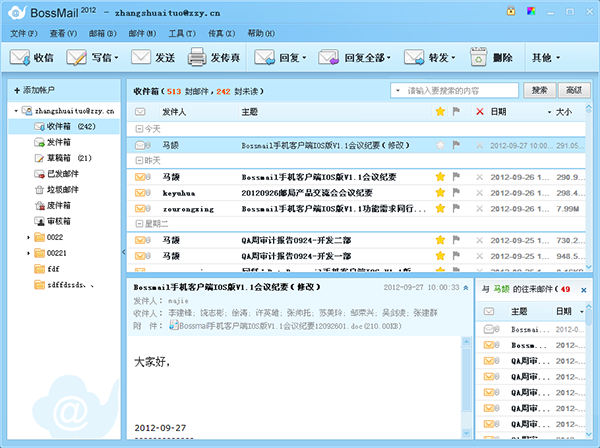Click 添加帐户 add account
The height and width of the screenshot is (448, 600).
click(34, 90)
